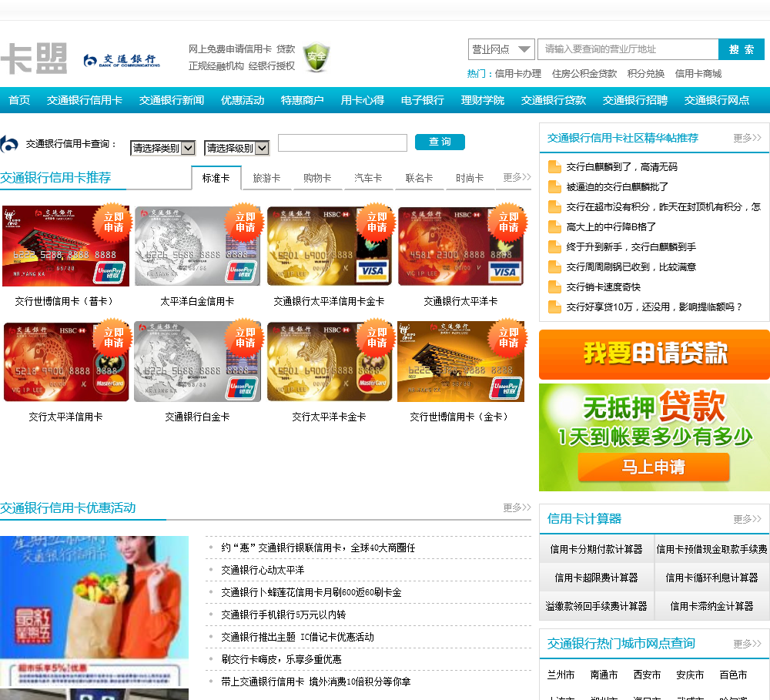Click 立即申请 badge on 交通银行太平洋信用卡金卡
770x700 pixels.
coord(377,222)
